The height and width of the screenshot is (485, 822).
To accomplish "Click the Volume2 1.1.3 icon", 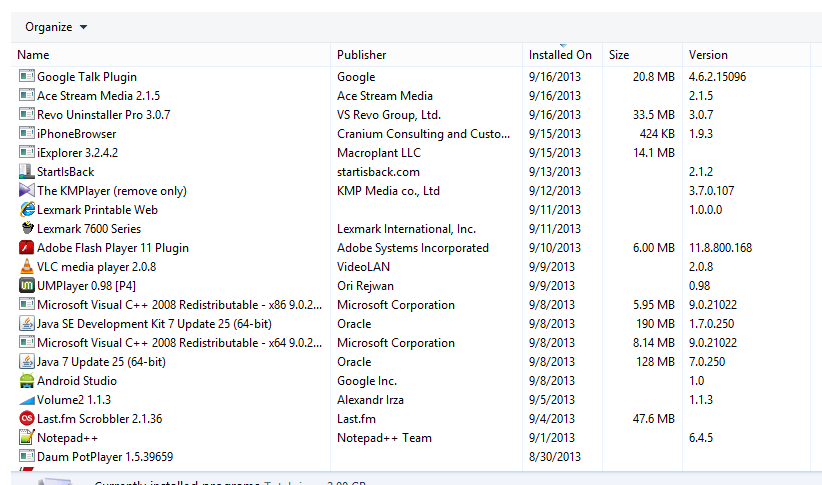I will (27, 400).
